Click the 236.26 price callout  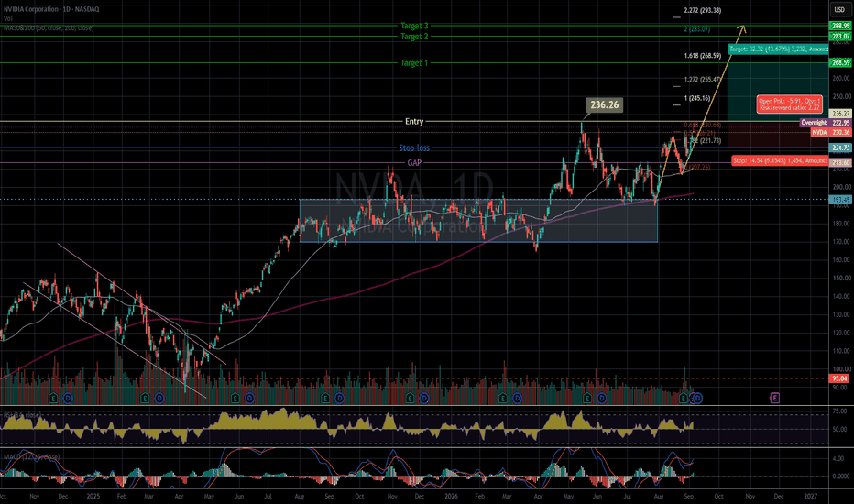click(605, 104)
